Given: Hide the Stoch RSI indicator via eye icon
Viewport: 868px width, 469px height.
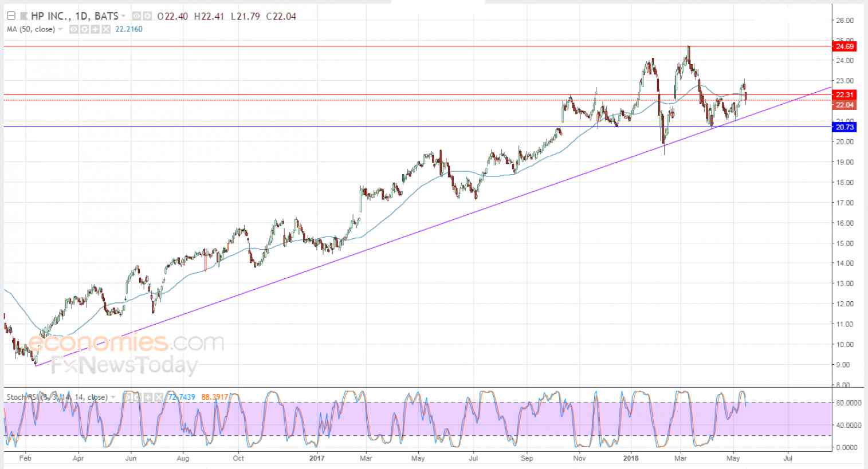Looking at the screenshot, I should coord(127,397).
